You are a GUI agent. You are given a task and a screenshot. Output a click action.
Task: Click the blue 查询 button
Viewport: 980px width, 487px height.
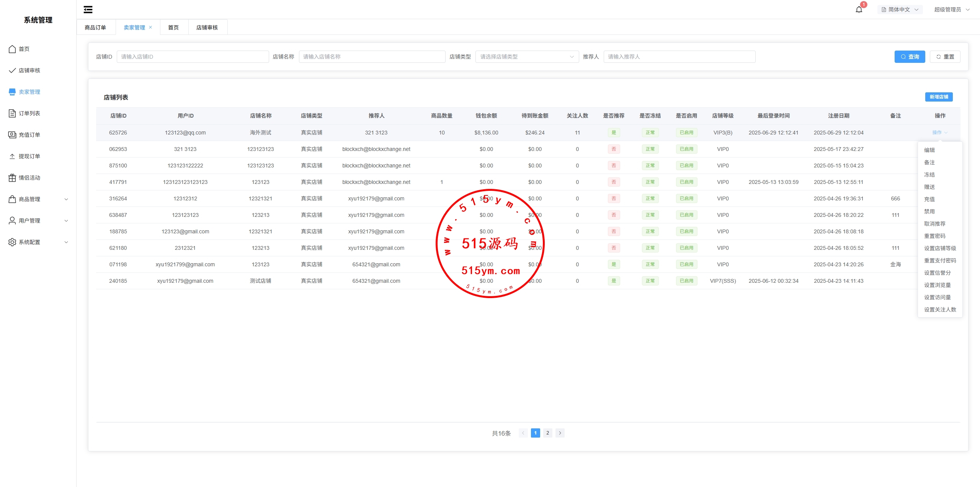click(x=910, y=57)
